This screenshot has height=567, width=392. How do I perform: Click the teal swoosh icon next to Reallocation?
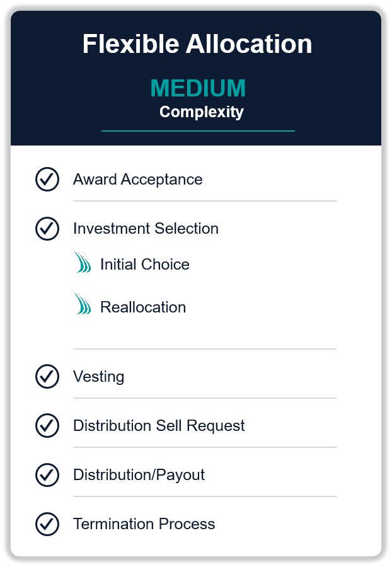[82, 303]
